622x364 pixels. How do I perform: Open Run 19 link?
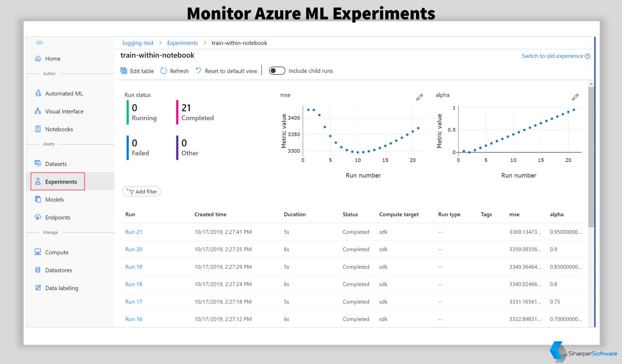(x=134, y=267)
